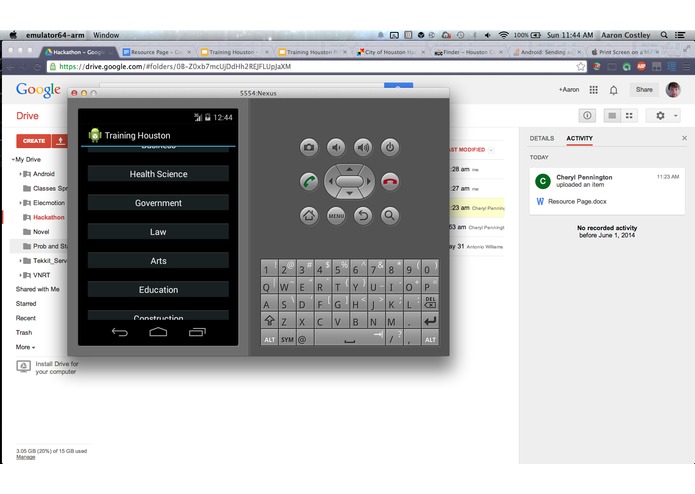The image size is (695, 494).
Task: Click the emulator hardware home button
Action: pyautogui.click(x=309, y=216)
